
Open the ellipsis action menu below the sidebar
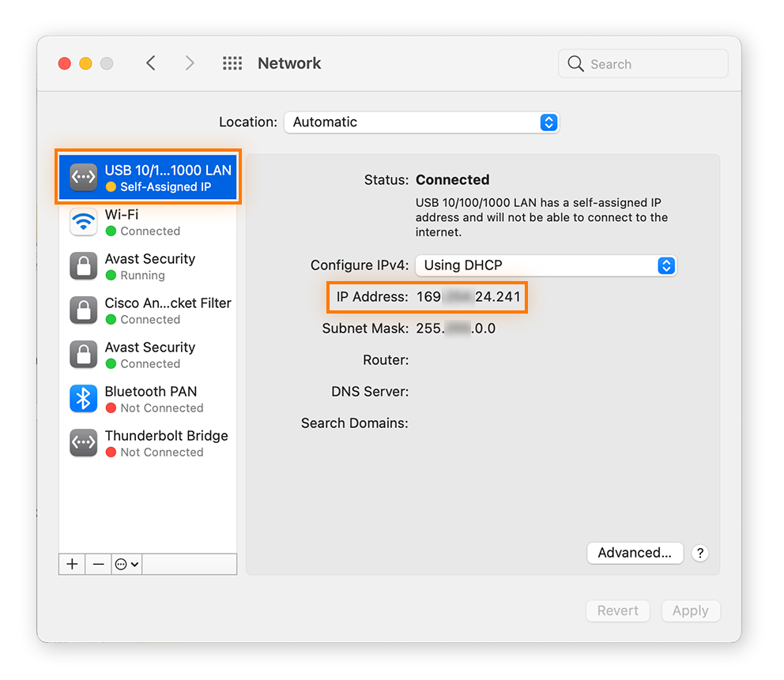click(x=126, y=564)
